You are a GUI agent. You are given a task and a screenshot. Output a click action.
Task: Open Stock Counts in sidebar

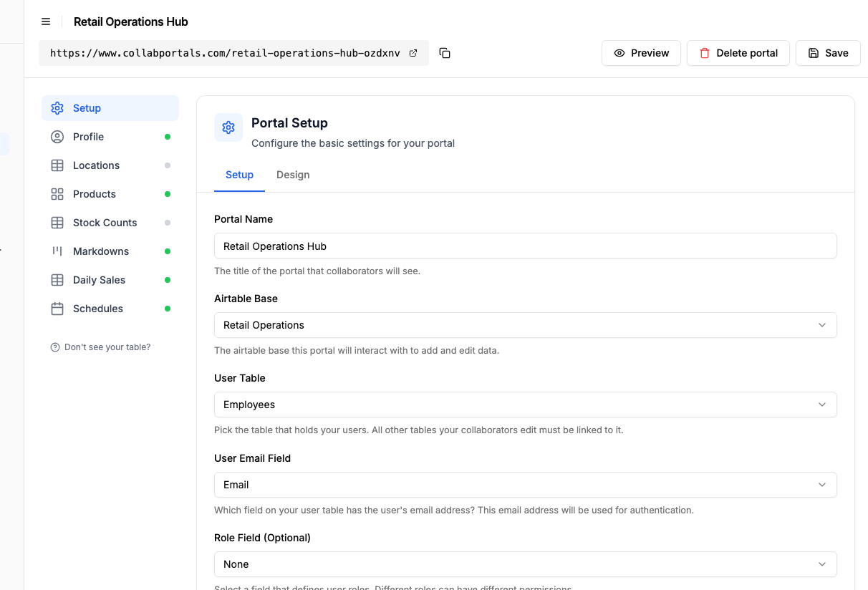click(x=110, y=223)
